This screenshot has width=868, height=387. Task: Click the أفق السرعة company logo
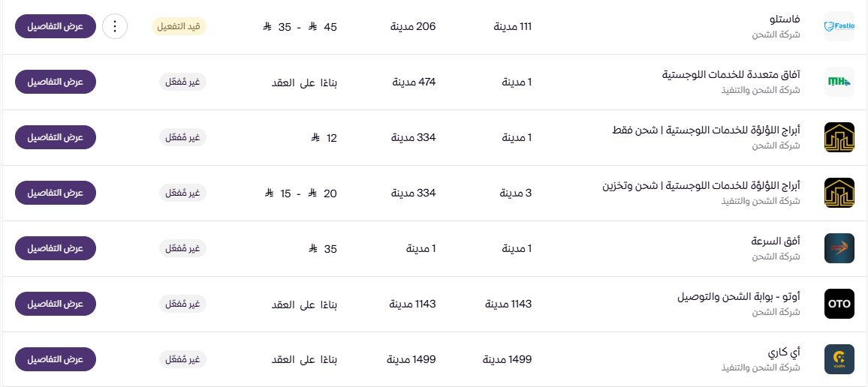[839, 248]
